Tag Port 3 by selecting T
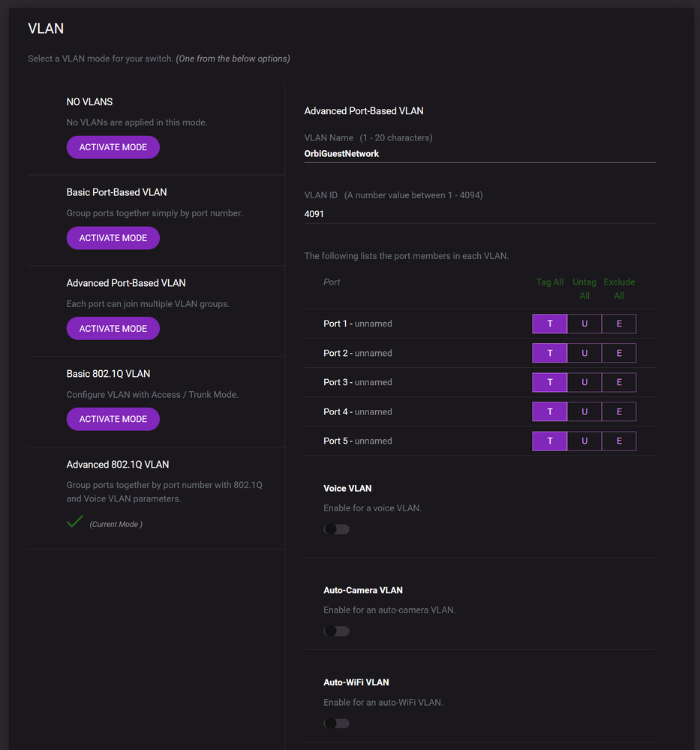The height and width of the screenshot is (750, 700). [x=549, y=382]
